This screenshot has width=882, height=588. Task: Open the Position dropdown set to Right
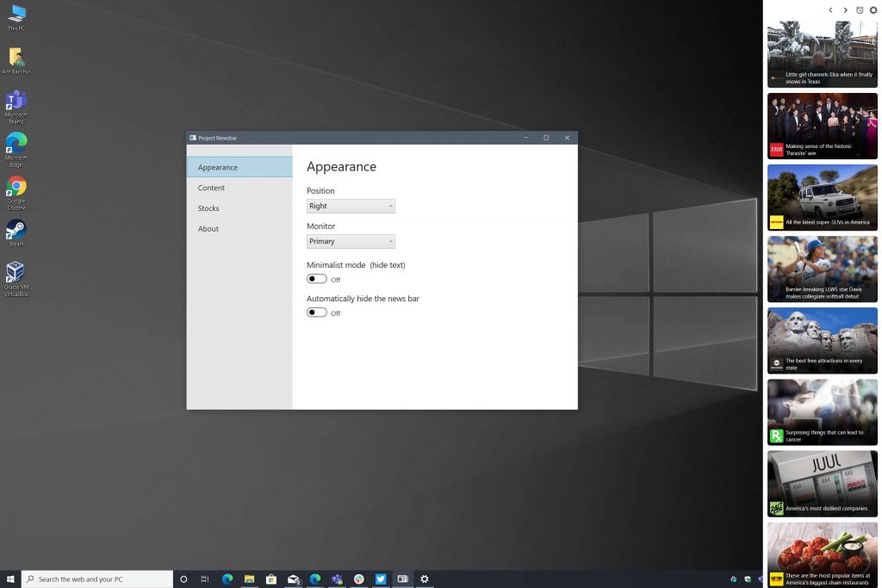[x=351, y=207]
